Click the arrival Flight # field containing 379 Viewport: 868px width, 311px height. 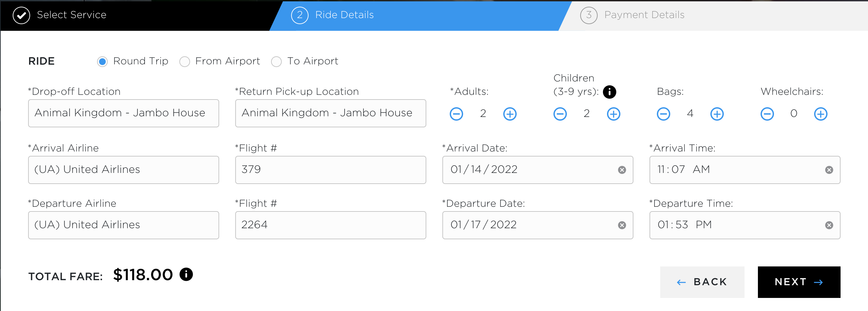click(x=330, y=170)
